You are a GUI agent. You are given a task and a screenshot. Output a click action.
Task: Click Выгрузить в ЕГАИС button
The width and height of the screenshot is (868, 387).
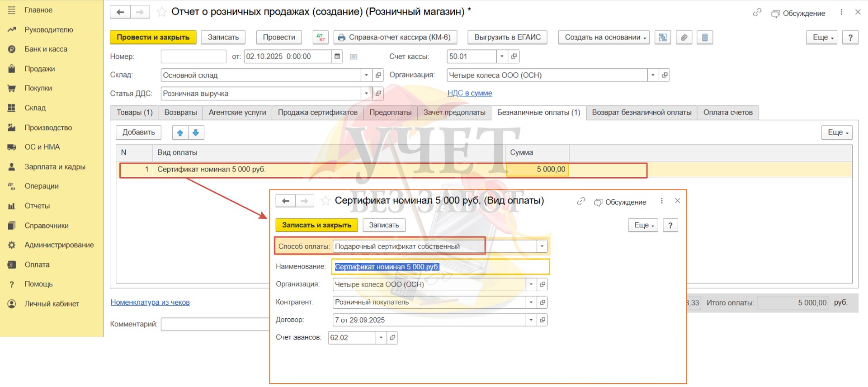pos(508,37)
